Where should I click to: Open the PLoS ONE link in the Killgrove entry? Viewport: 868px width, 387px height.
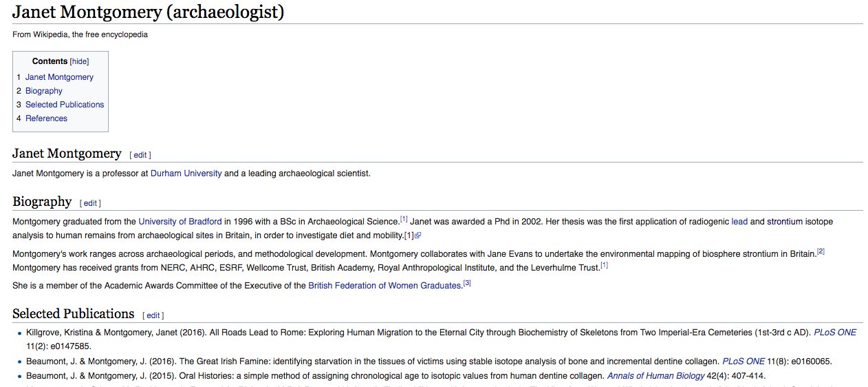pyautogui.click(x=835, y=332)
